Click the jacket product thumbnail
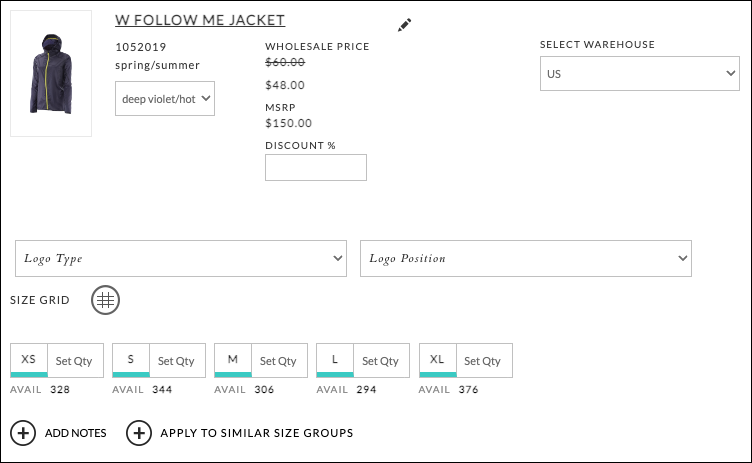Viewport: 752px width, 463px height. (51, 73)
